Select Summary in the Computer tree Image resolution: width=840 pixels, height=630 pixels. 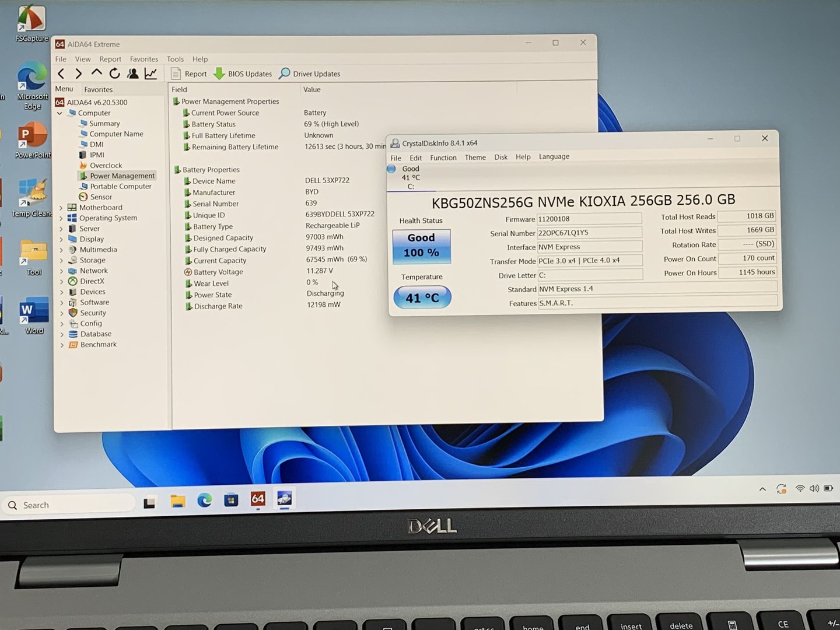pos(104,124)
